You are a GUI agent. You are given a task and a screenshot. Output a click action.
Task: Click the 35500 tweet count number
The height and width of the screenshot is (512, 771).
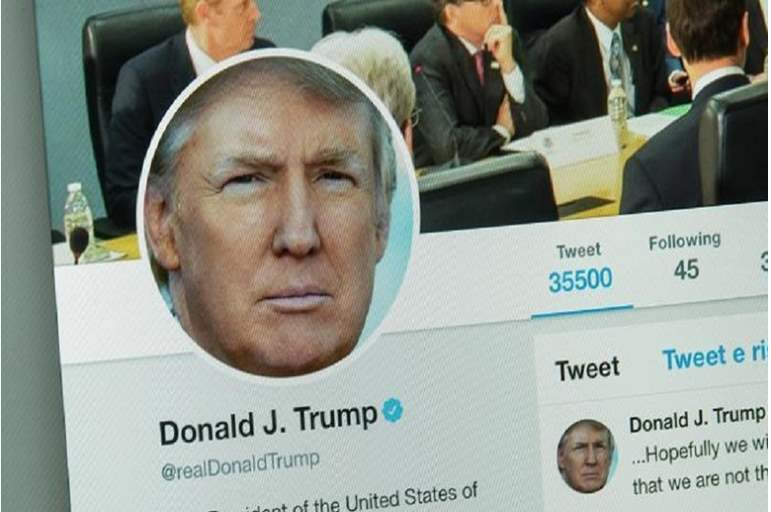tap(580, 280)
